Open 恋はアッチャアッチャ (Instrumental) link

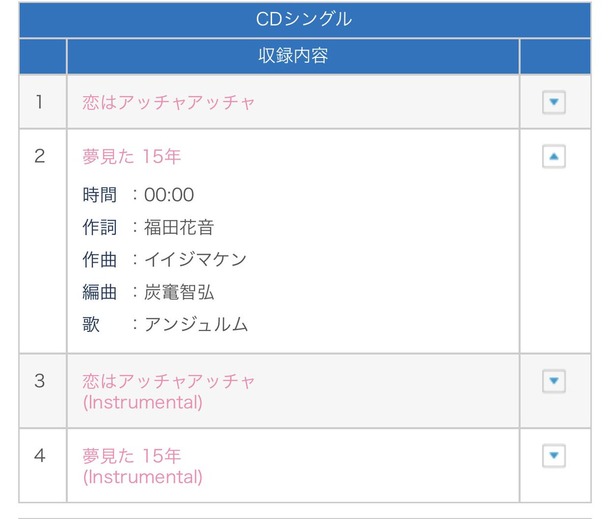(168, 391)
